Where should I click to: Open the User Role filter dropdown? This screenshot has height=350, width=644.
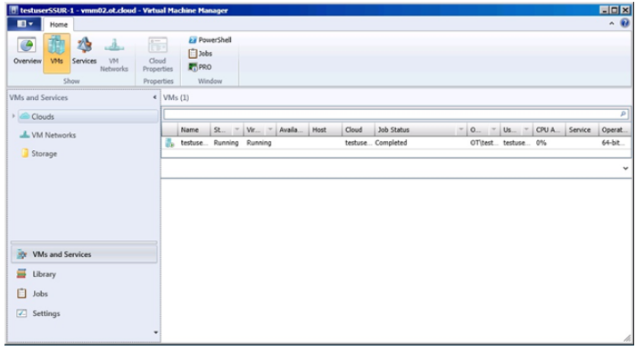click(x=526, y=129)
